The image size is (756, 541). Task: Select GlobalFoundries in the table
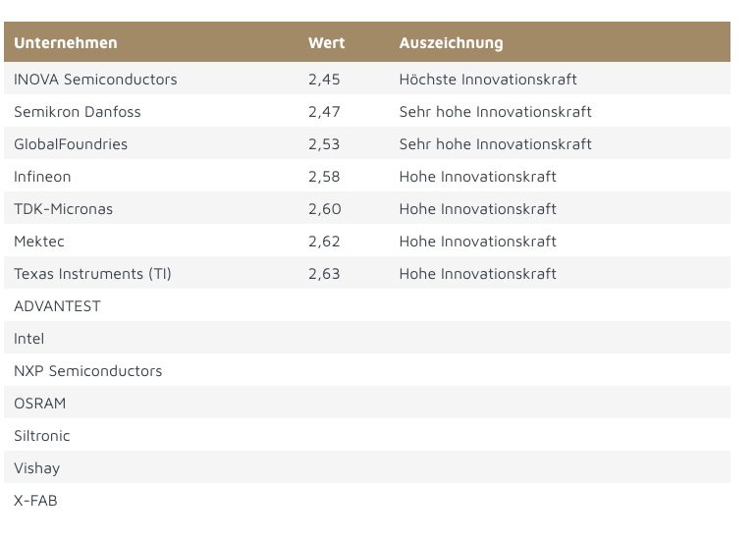click(x=71, y=144)
